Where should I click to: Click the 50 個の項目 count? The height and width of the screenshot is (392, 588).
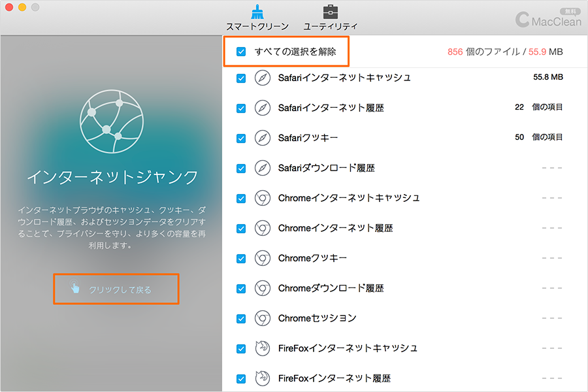click(x=538, y=137)
